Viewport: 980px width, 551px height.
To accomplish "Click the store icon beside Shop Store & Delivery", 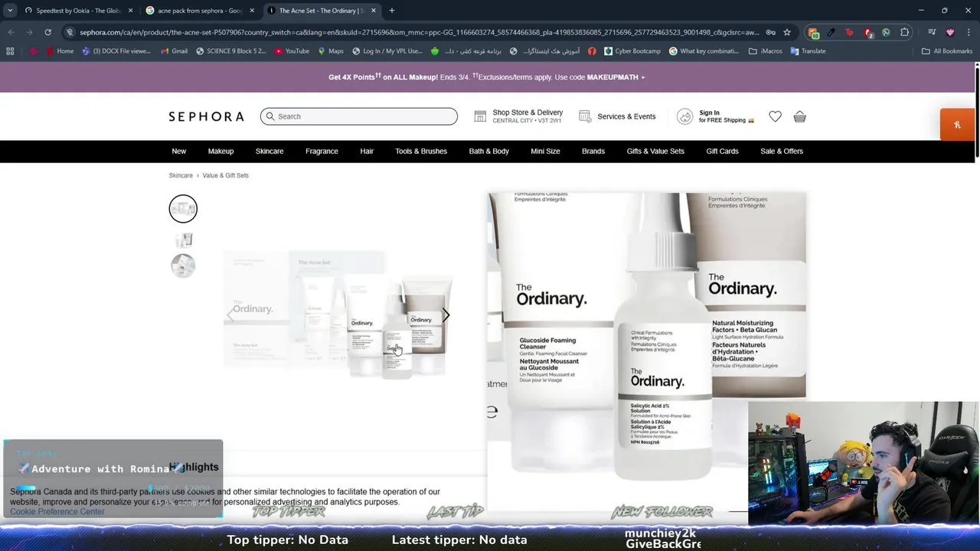I will (480, 116).
